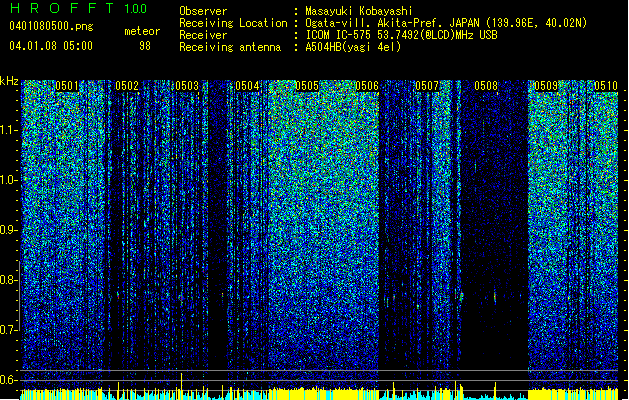
Task: Click the 0.9 kHz axis label
Action: (9, 230)
